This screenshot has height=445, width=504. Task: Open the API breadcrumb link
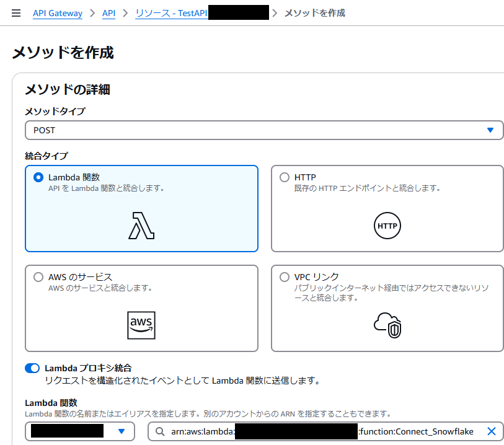(108, 13)
